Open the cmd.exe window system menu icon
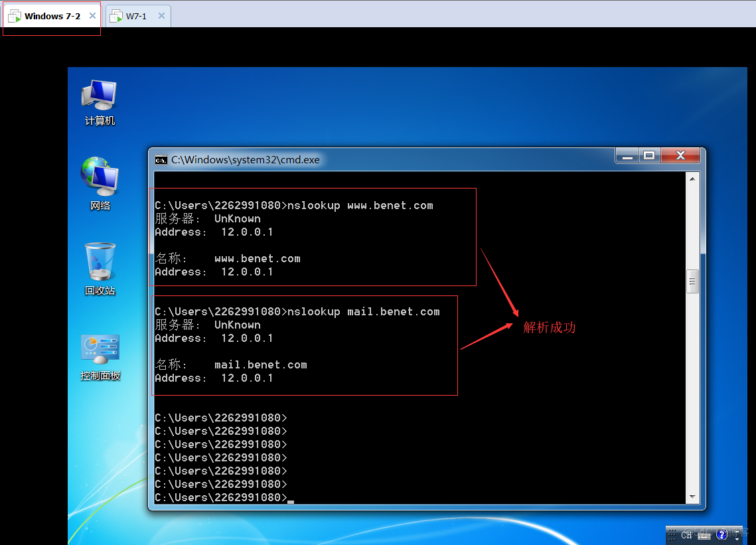This screenshot has width=756, height=545. pos(161,160)
